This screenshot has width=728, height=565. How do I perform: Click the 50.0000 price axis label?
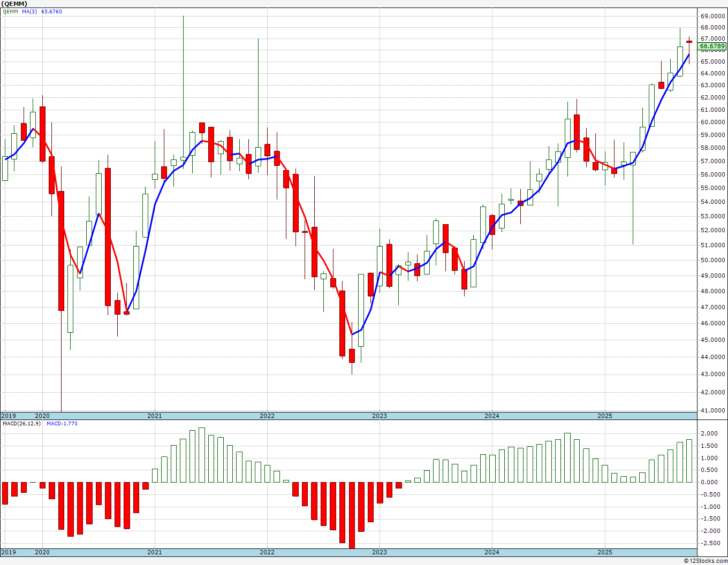coord(712,260)
